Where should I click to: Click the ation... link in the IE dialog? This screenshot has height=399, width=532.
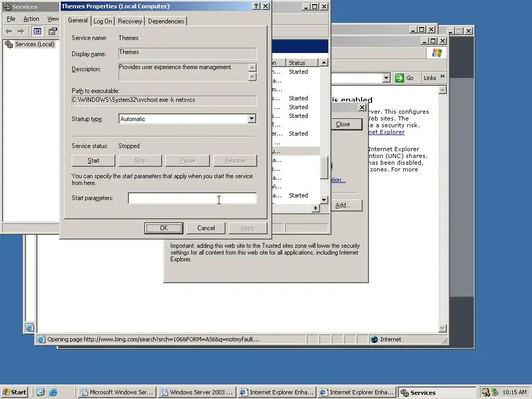pyautogui.click(x=338, y=180)
